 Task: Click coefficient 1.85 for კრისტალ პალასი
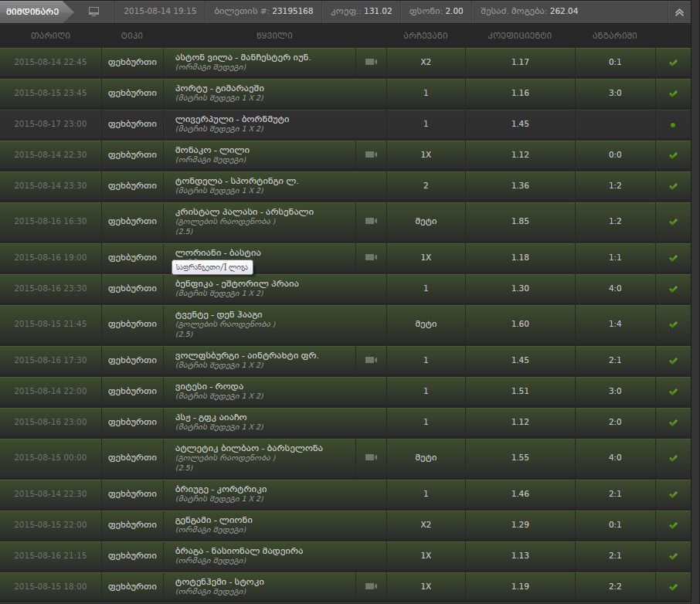(520, 221)
